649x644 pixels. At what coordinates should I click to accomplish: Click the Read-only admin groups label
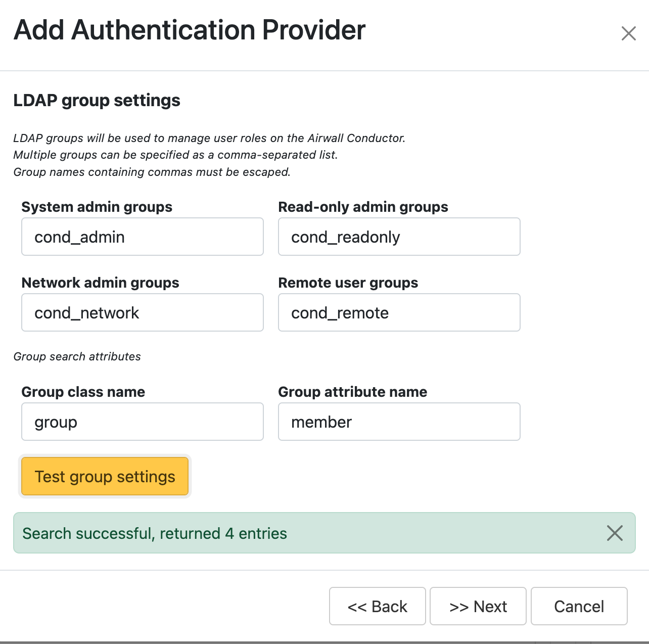click(x=363, y=207)
